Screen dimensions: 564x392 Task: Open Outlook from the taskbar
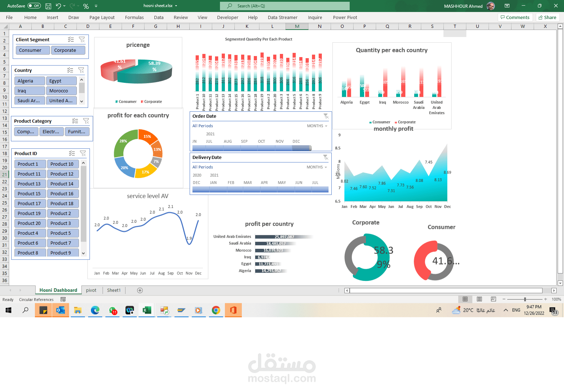[61, 310]
